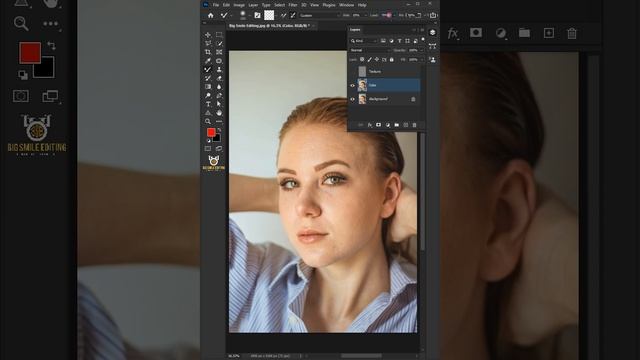Create a new layer in Layers panel
Image resolution: width=640 pixels, height=360 pixels.
coord(405,125)
